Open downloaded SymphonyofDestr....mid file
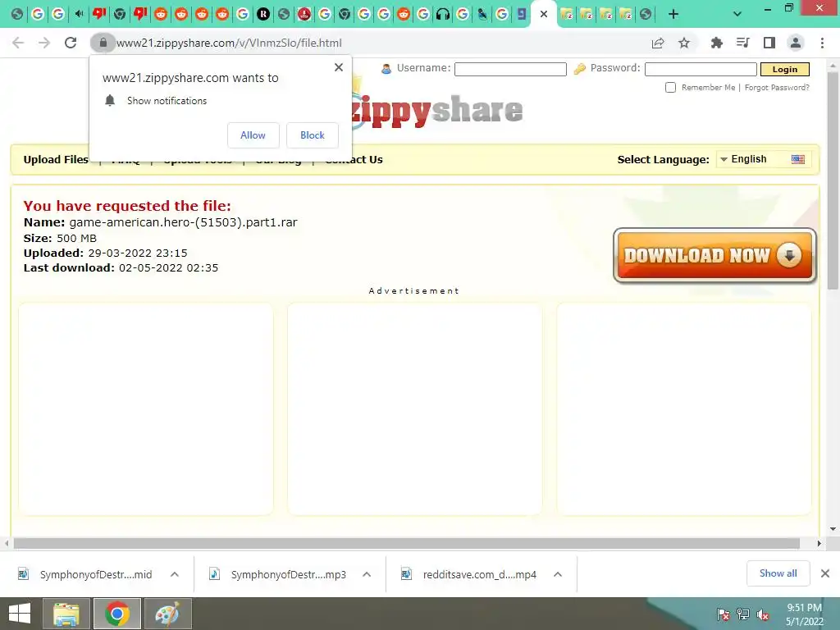Screen dimensions: 840x630 coord(85,574)
